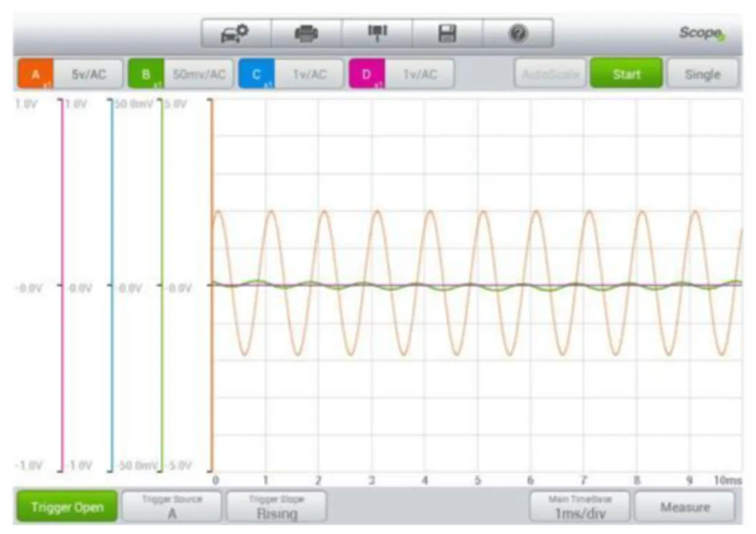Open the probe connection icon

click(x=377, y=33)
